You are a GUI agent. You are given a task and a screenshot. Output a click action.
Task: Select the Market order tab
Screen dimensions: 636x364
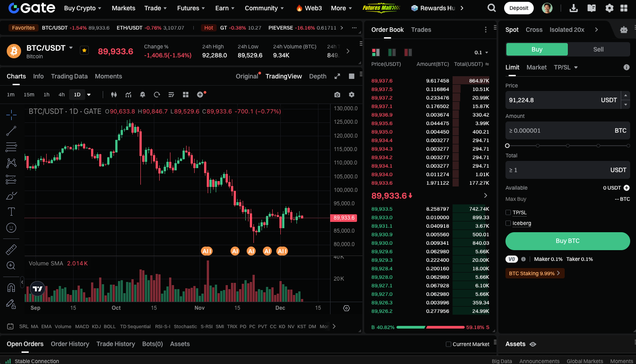536,67
